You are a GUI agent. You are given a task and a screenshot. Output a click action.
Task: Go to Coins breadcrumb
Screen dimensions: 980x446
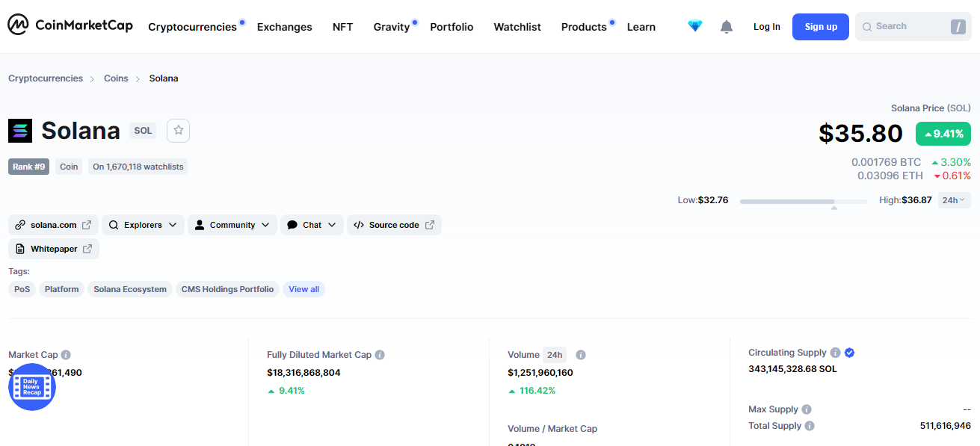[116, 78]
